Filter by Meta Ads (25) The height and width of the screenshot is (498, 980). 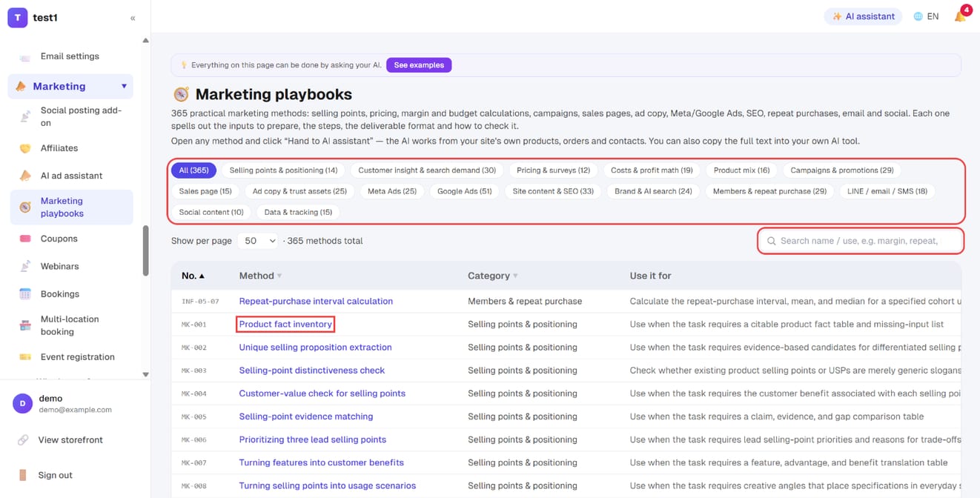coord(392,191)
